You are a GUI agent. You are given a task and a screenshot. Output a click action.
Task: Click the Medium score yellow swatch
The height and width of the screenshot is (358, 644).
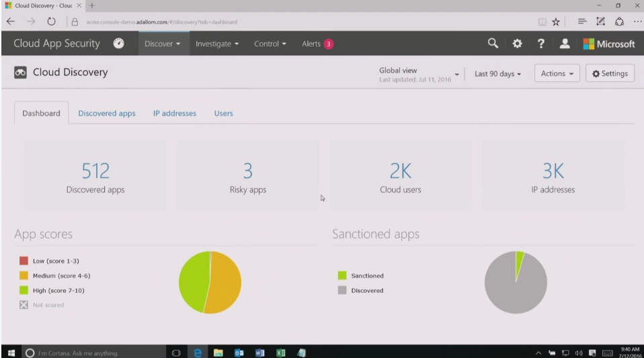click(x=24, y=275)
